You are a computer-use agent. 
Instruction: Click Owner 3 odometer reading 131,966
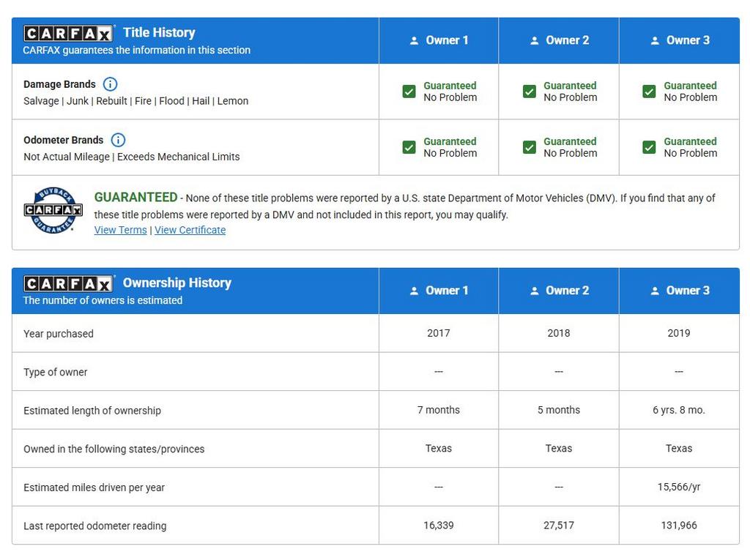(678, 526)
